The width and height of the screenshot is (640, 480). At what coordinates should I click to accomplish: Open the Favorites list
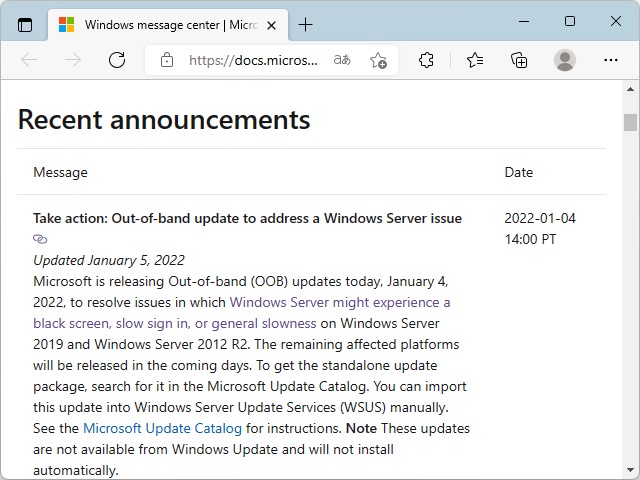click(475, 60)
